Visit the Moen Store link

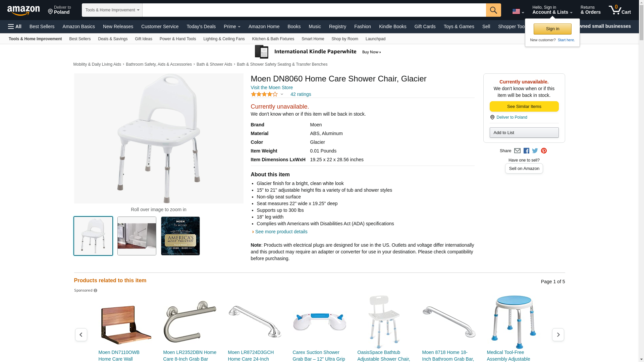[272, 87]
